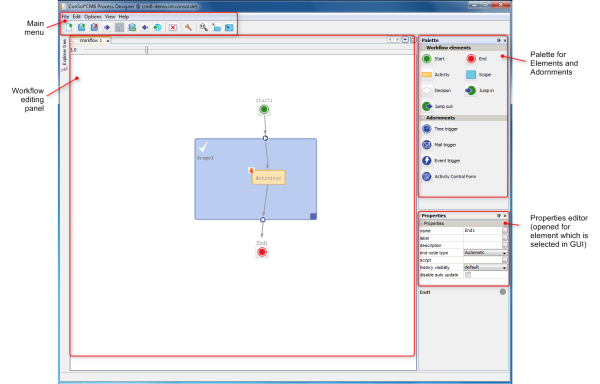This screenshot has width=600, height=384.
Task: Open the Options menu
Action: [x=93, y=17]
